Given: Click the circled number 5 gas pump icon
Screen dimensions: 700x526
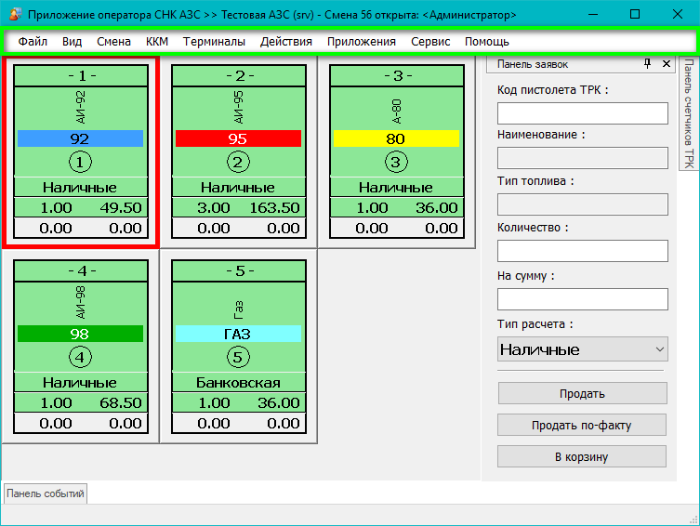Looking at the screenshot, I should click(237, 357).
